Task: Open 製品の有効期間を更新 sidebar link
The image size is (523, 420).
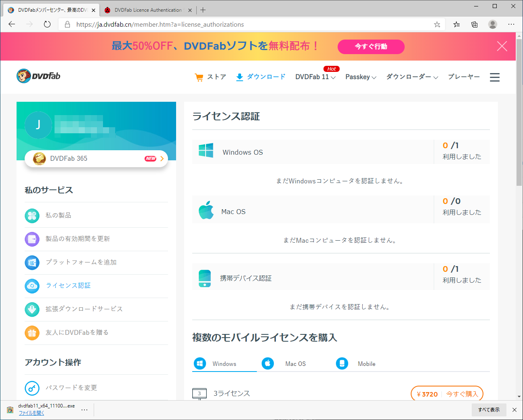Action: 78,239
